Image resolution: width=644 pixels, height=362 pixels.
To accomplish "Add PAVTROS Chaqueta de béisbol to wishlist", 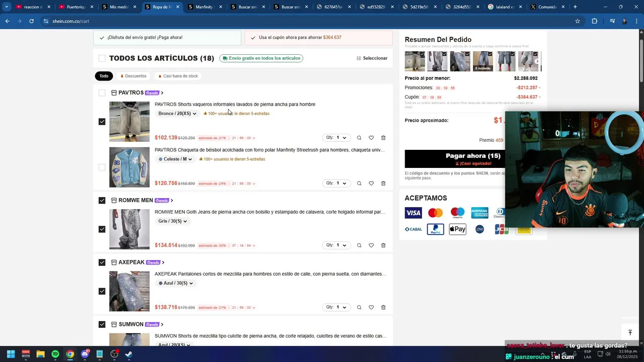I will click(x=371, y=184).
